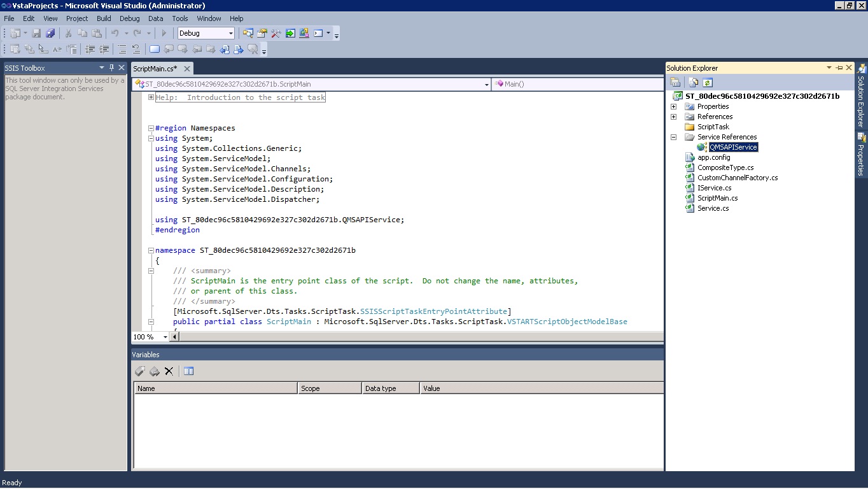Select CompositeType.cs in Solution Explorer
The image size is (868, 489).
click(x=725, y=167)
